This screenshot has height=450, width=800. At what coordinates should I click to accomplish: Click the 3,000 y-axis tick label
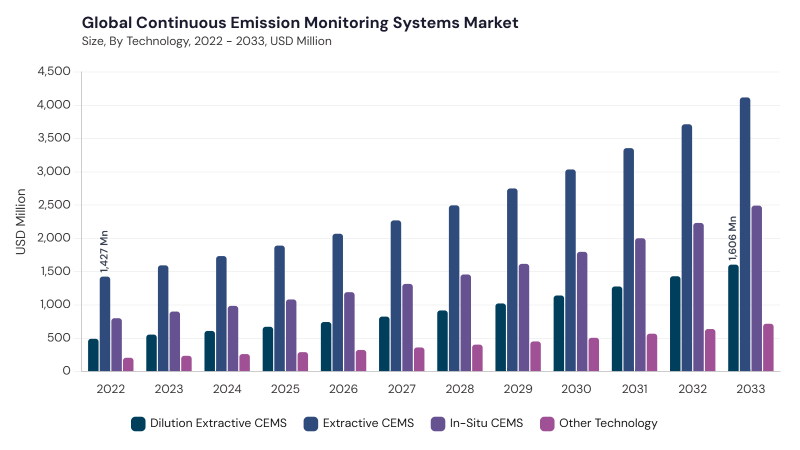coord(54,171)
